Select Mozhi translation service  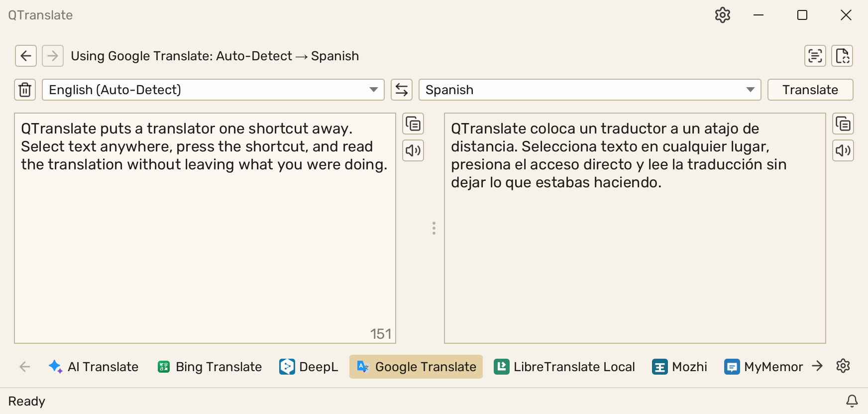coord(680,367)
